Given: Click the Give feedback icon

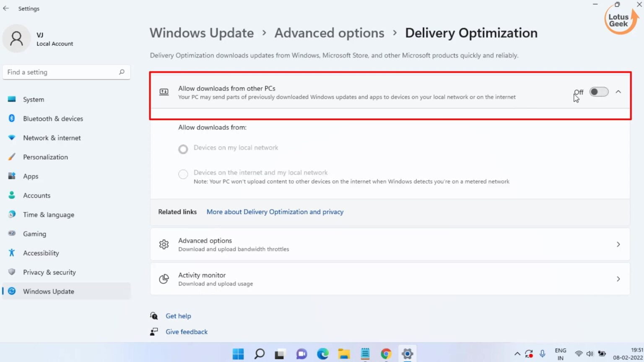Looking at the screenshot, I should tap(154, 332).
